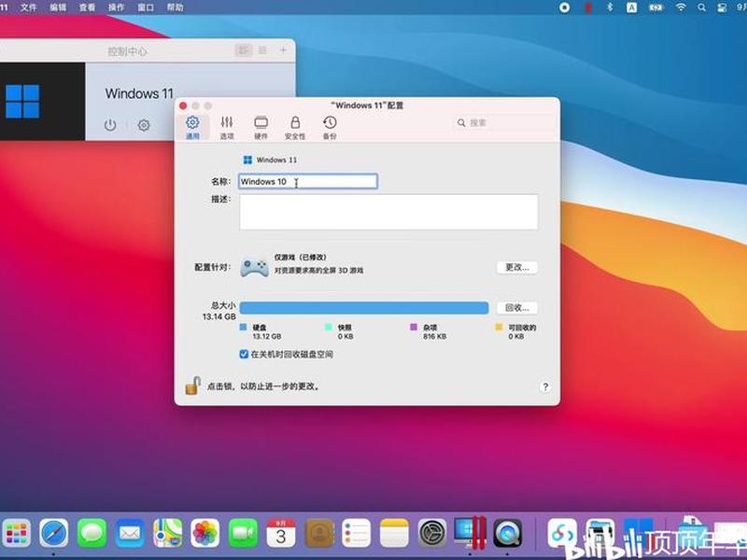Viewport: 747px width, 560px height.
Task: Click the Windows logo next to Windows 11 label
Action: [x=247, y=160]
